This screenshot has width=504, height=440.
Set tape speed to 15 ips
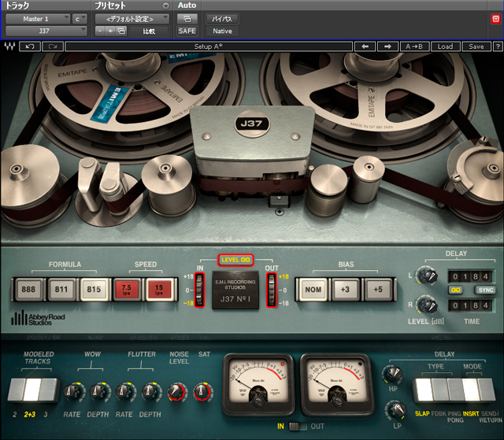159,290
